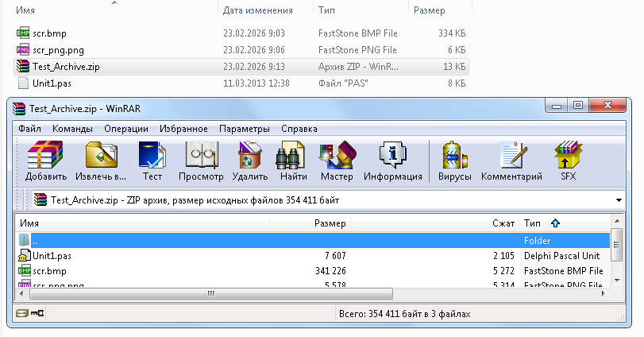Click the WinRAR window resize grip
644x337 pixels.
(621, 317)
